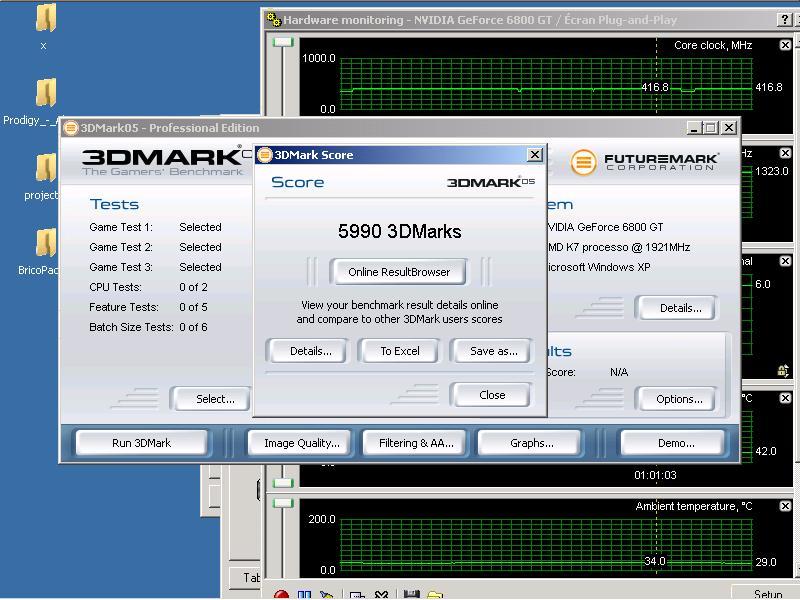Image resolution: width=800 pixels, height=600 pixels.
Task: Close the 3DMark Score dialog with X
Action: 534,155
